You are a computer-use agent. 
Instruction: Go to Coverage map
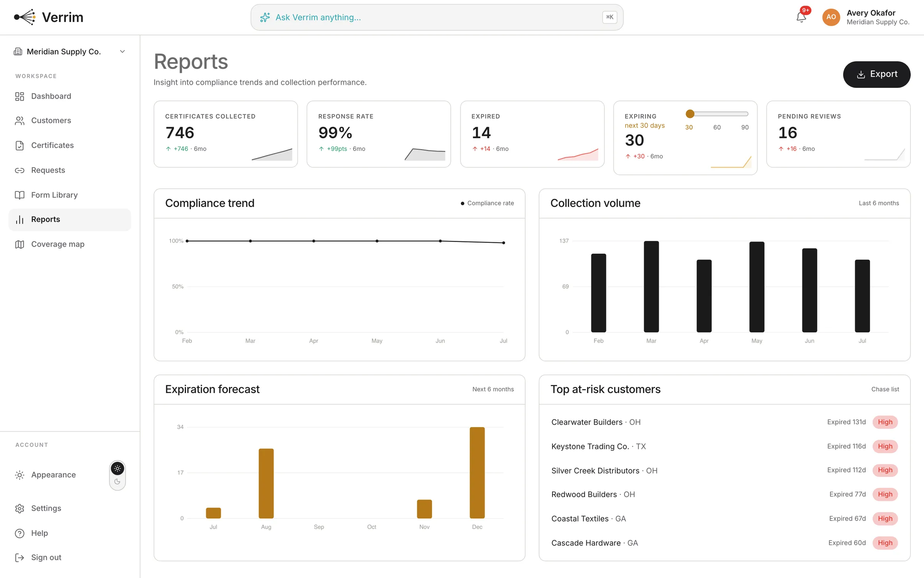pos(70,244)
